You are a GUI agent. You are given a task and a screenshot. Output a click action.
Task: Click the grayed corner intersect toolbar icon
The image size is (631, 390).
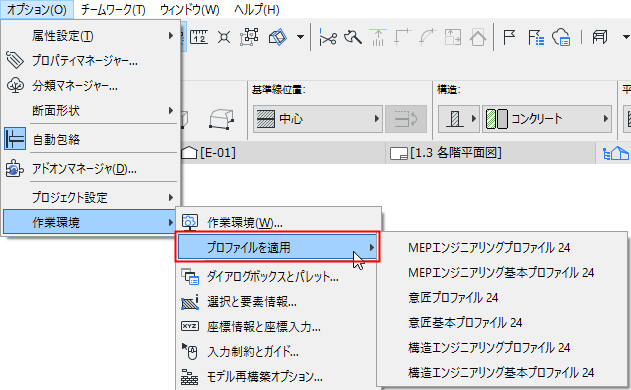tap(403, 37)
